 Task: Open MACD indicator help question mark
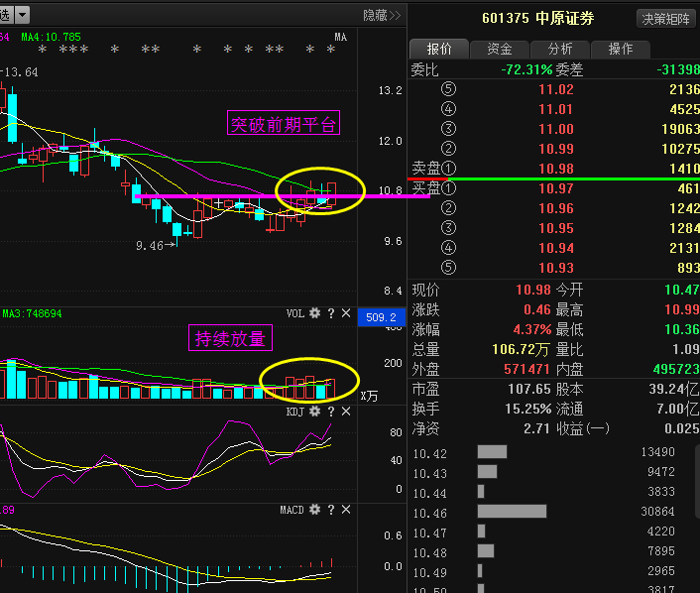tap(331, 510)
